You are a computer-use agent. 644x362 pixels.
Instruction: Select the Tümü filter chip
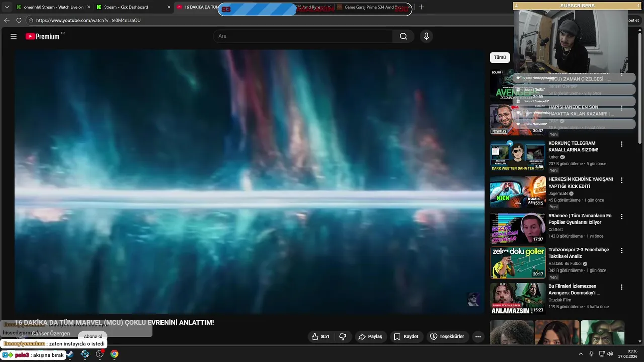500,57
